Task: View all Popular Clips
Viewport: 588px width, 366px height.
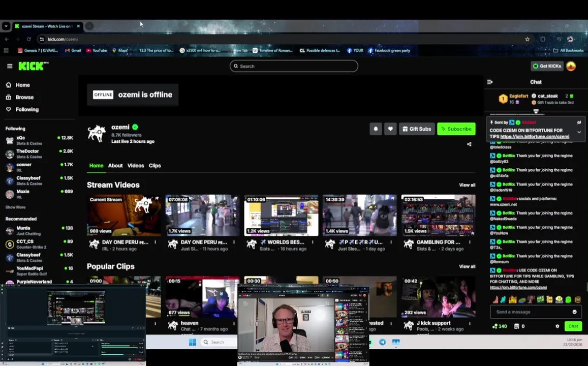Action: [x=467, y=266]
